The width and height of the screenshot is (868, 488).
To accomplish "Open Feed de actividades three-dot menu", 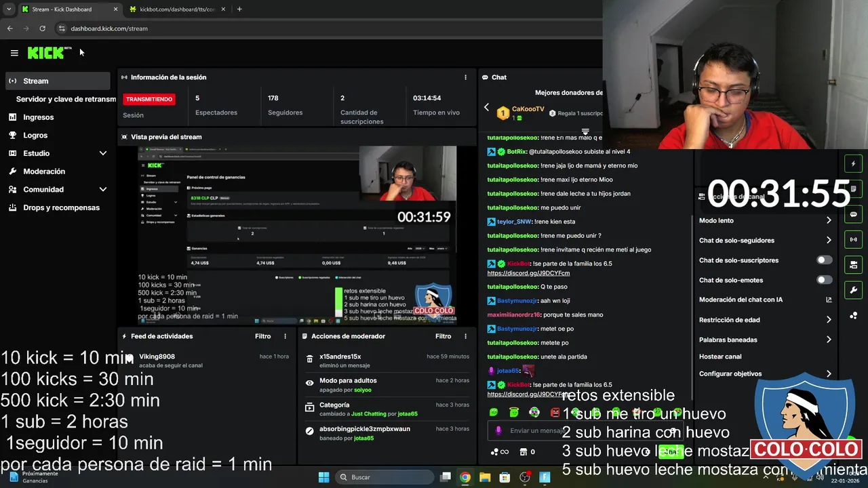I will (285, 336).
